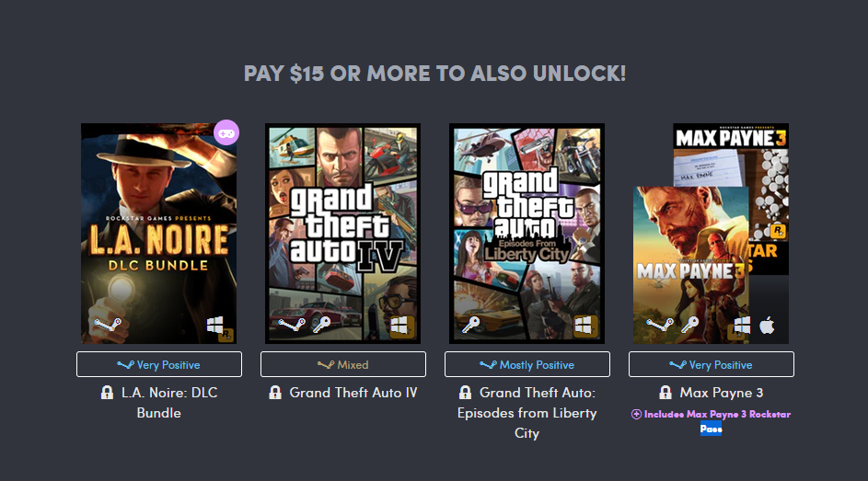The height and width of the screenshot is (481, 868).
Task: Click the lock icon beside Max Payne 3 title
Action: point(665,393)
